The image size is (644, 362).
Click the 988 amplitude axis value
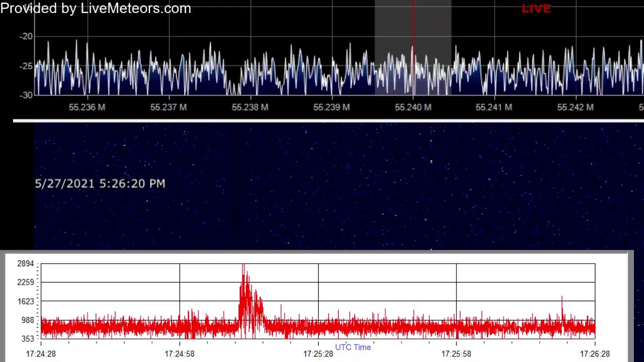[27, 320]
